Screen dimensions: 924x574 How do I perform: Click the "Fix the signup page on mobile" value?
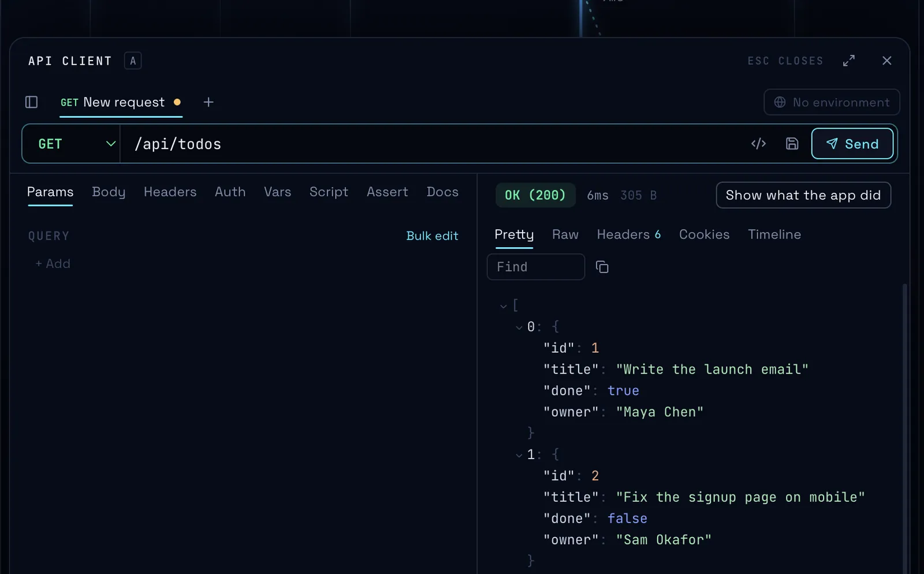click(x=740, y=497)
